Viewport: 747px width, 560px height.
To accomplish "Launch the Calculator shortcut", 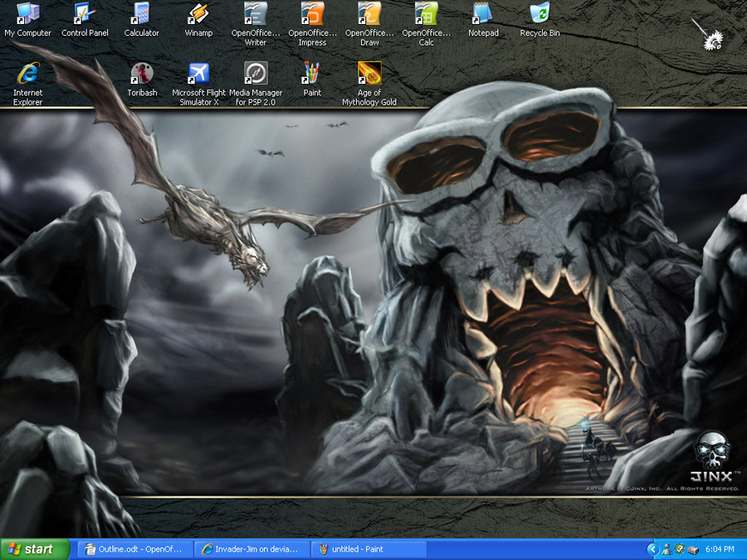I will (141, 20).
